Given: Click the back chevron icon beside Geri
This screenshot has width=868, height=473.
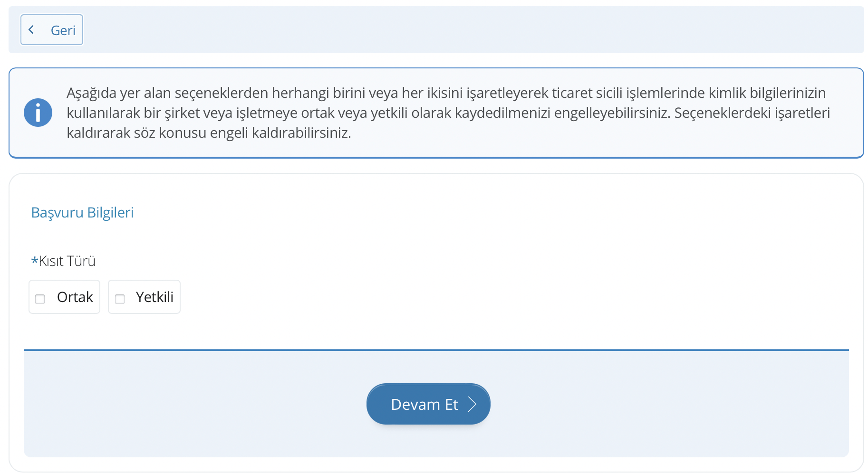Looking at the screenshot, I should (31, 30).
